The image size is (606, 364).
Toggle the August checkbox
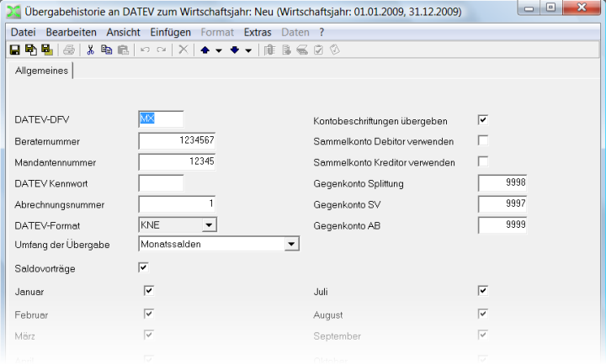483,314
